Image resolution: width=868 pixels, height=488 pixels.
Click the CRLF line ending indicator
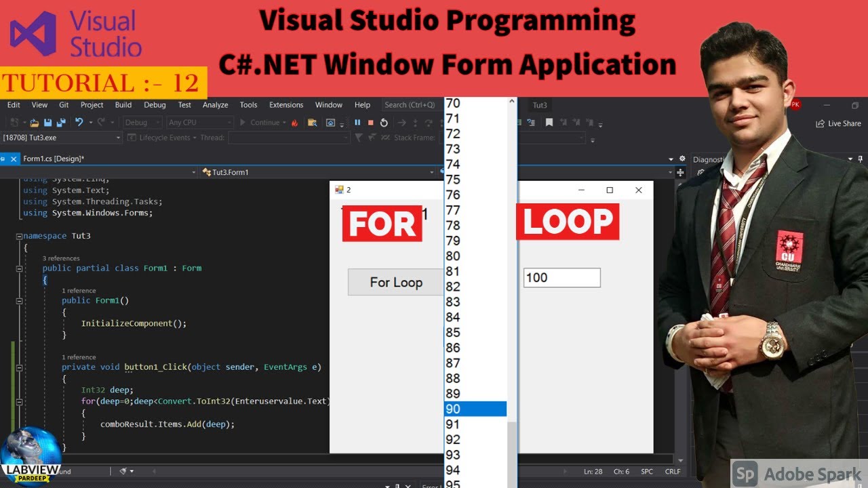[x=673, y=471]
